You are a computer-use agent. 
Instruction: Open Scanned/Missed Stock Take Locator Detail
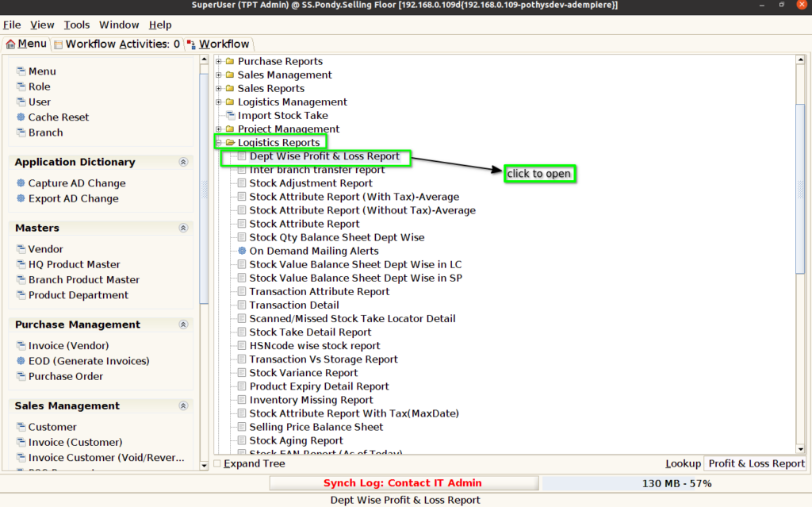[x=352, y=318]
